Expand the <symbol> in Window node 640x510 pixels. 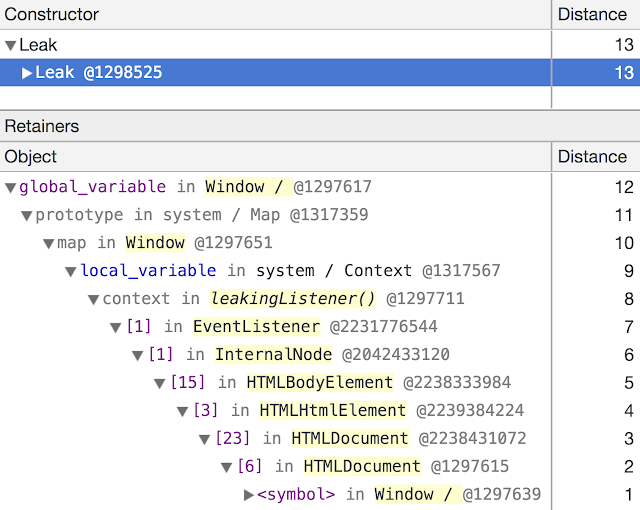pyautogui.click(x=249, y=494)
